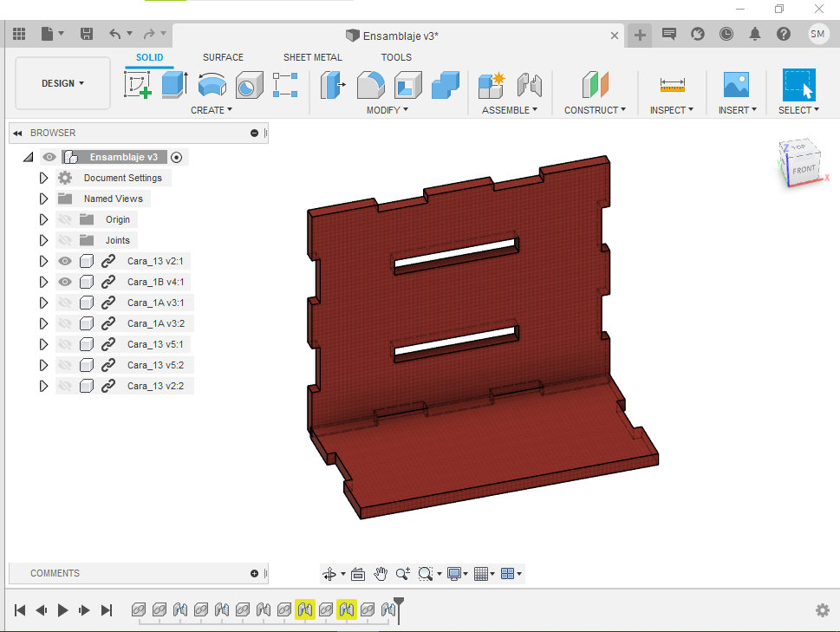Open a new design tab with plus
This screenshot has height=632, width=840.
pos(640,36)
